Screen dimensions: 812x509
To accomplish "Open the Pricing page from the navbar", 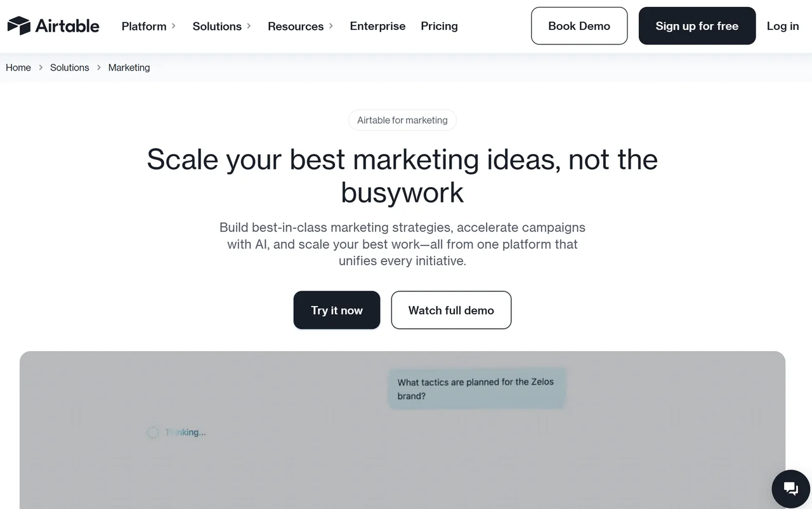I will click(x=439, y=26).
